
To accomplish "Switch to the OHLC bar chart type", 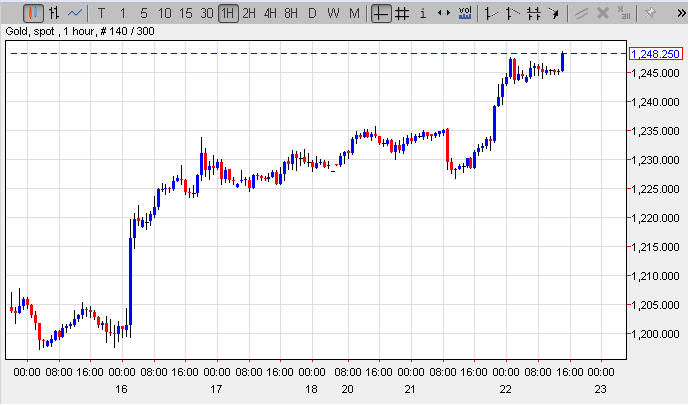I will 54,13.
